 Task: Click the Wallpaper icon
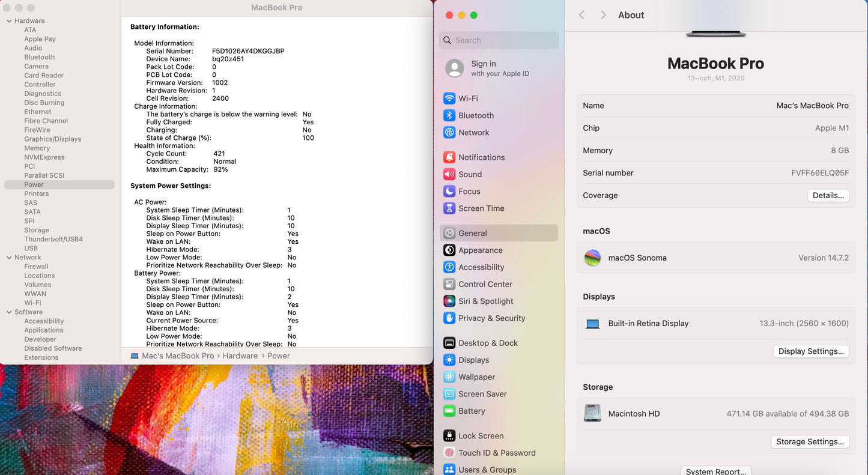(x=449, y=377)
